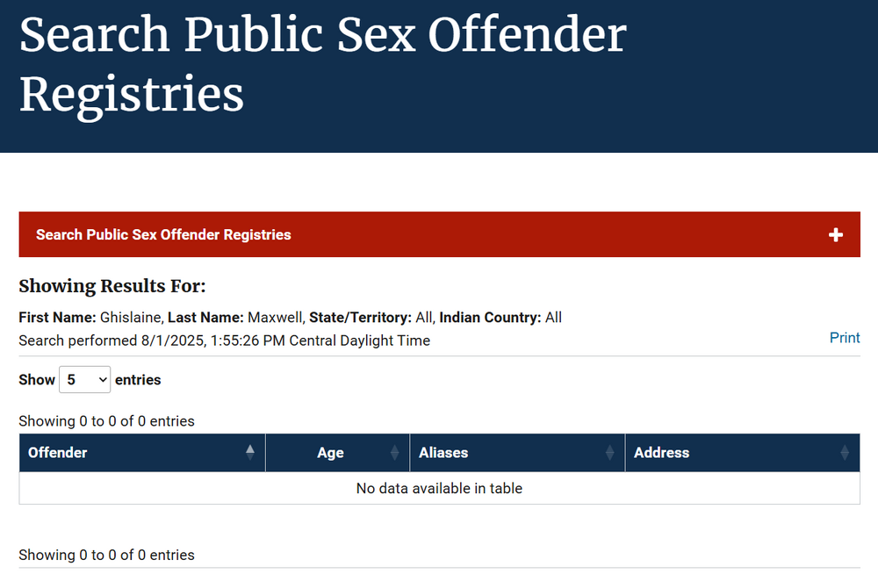Click the 'Showing Results For:' heading
Viewport: 878px width, 588px height.
tap(112, 286)
